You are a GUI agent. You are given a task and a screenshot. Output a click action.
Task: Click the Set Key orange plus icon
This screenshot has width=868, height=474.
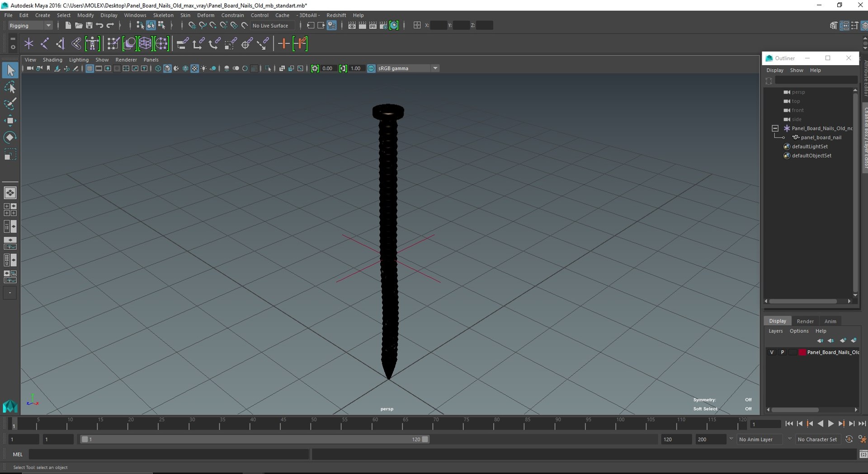(x=283, y=44)
